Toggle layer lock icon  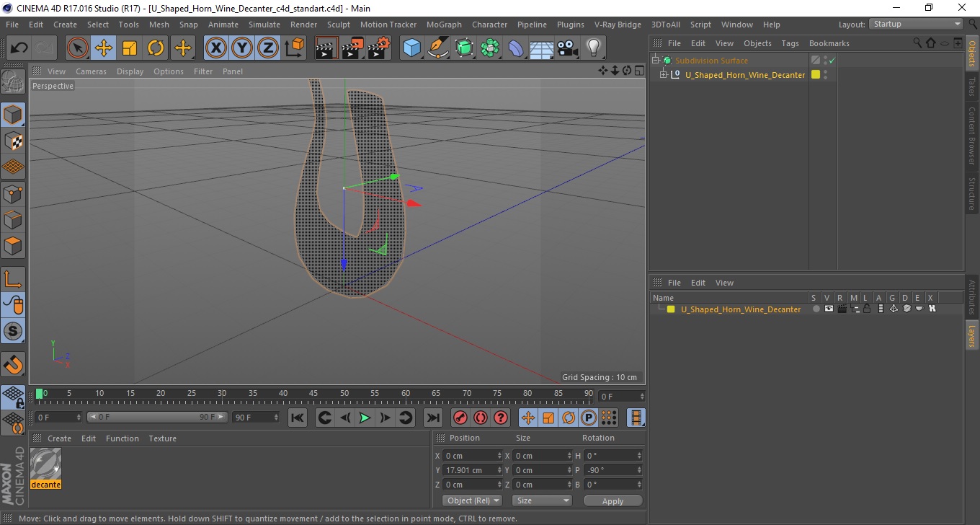click(x=867, y=309)
